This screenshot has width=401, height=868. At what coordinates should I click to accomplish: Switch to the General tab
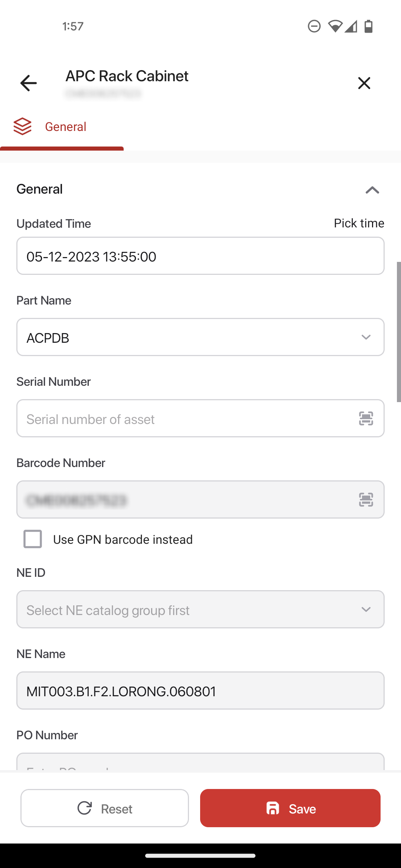click(x=62, y=127)
